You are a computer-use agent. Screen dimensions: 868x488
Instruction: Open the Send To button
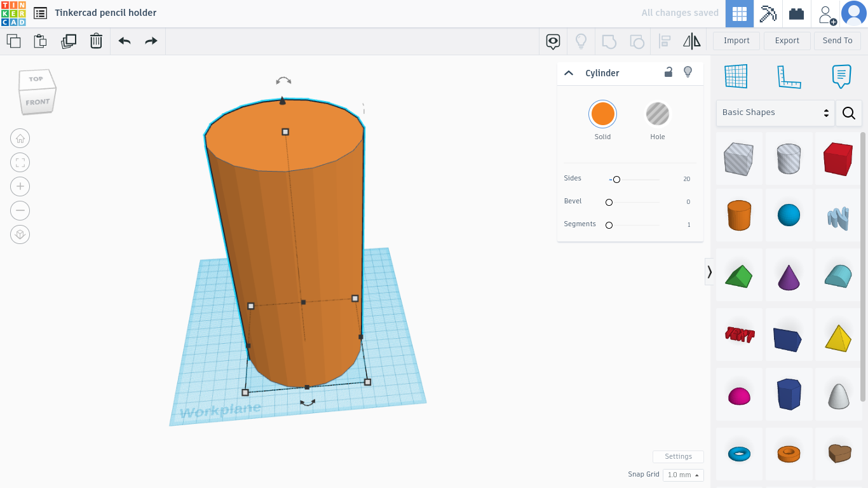pyautogui.click(x=837, y=41)
